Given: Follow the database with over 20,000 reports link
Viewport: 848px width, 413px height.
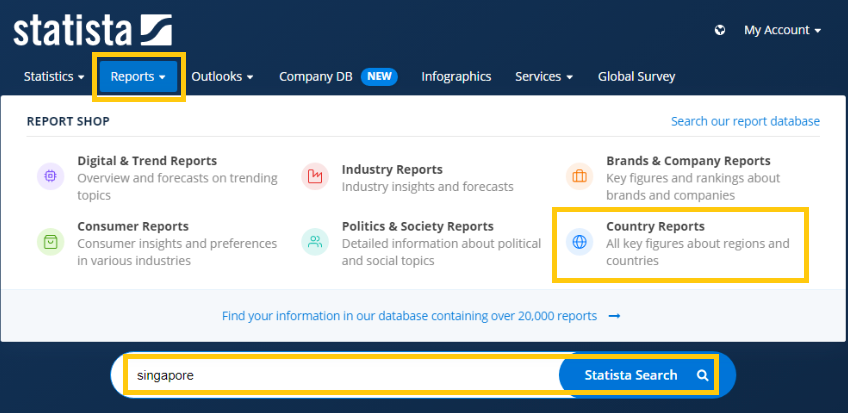Looking at the screenshot, I should (x=409, y=316).
